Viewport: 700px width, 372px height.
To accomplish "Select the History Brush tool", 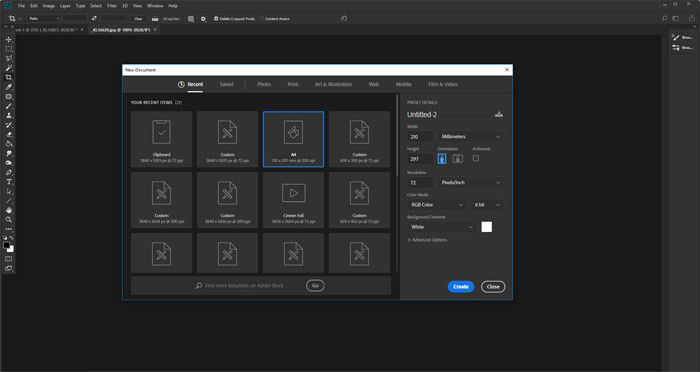I will [8, 125].
